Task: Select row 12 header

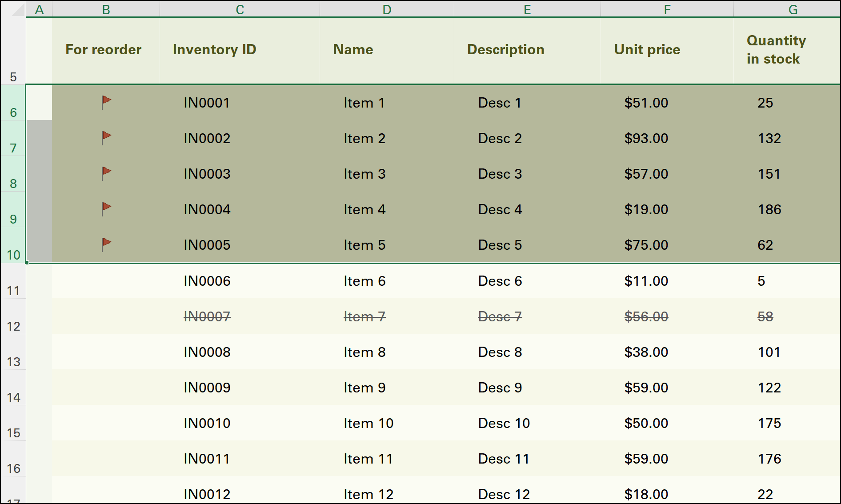Action: 13,326
